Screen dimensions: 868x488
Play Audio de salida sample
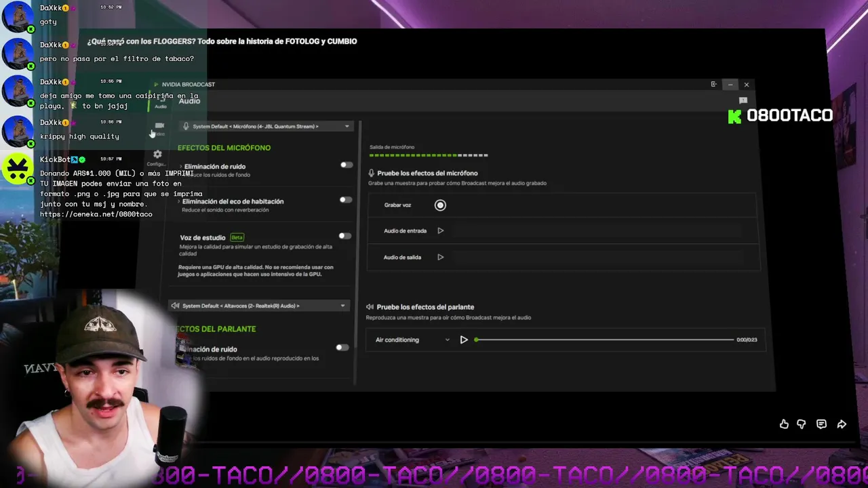[x=441, y=257]
